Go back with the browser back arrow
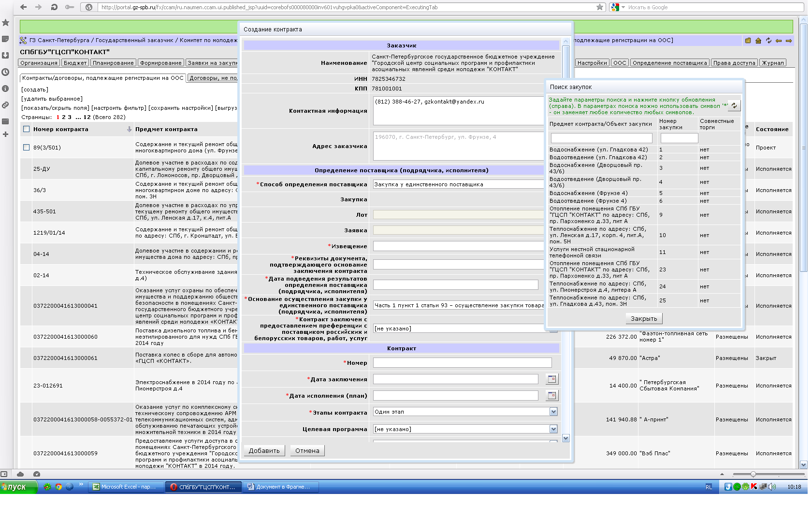The height and width of the screenshot is (508, 812). pos(23,7)
